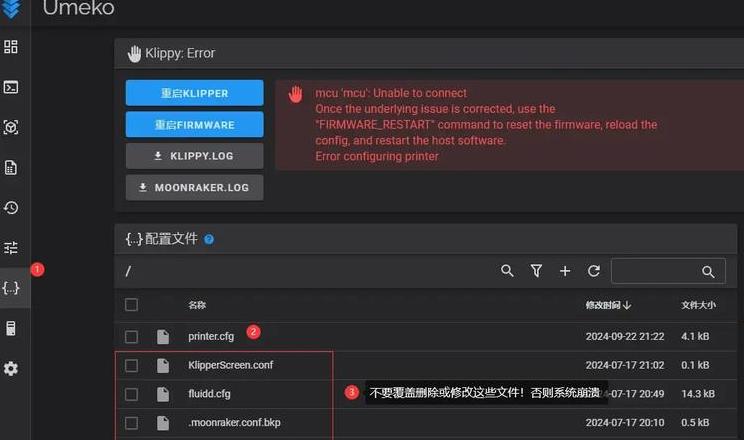This screenshot has height=440, width=744.
Task: Check the .moonraker.conf.bkp row checkbox
Action: pos(131,423)
